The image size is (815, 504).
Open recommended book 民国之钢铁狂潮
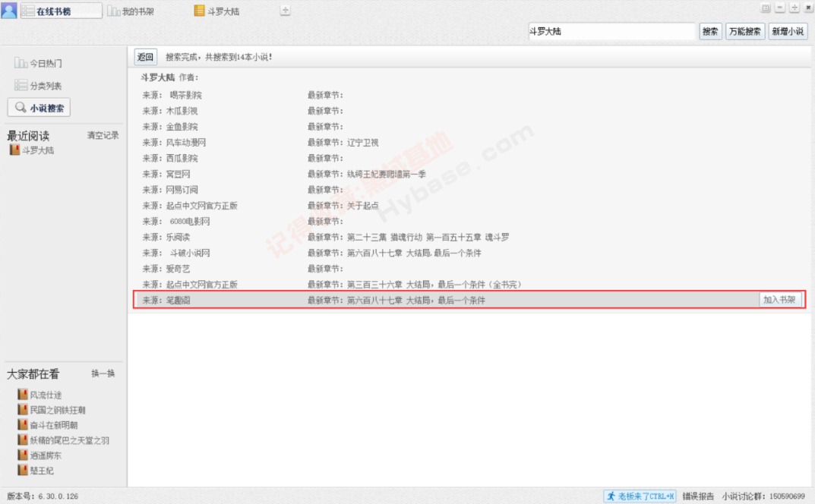point(52,410)
